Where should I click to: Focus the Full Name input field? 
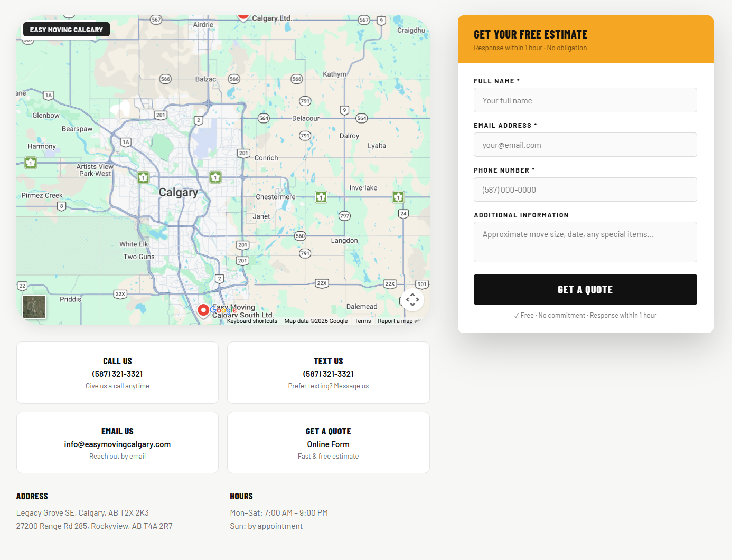coord(585,100)
